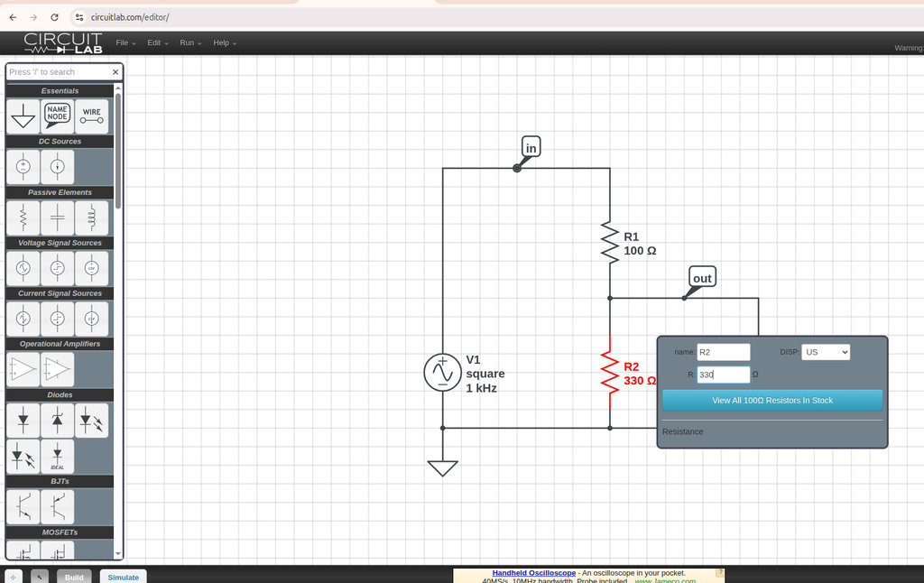Open the File menu
The width and height of the screenshot is (924, 583).
click(125, 43)
